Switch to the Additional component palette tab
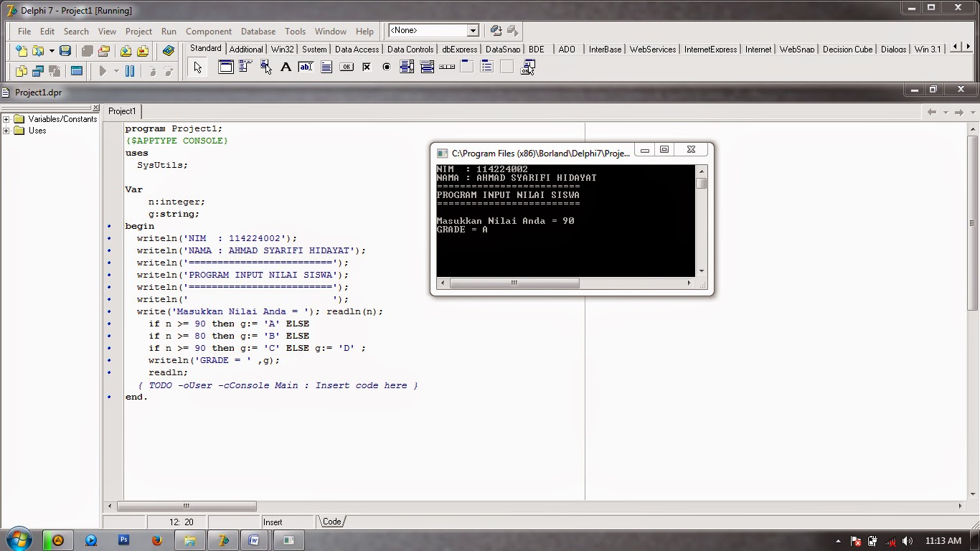The image size is (980, 551). coord(246,50)
